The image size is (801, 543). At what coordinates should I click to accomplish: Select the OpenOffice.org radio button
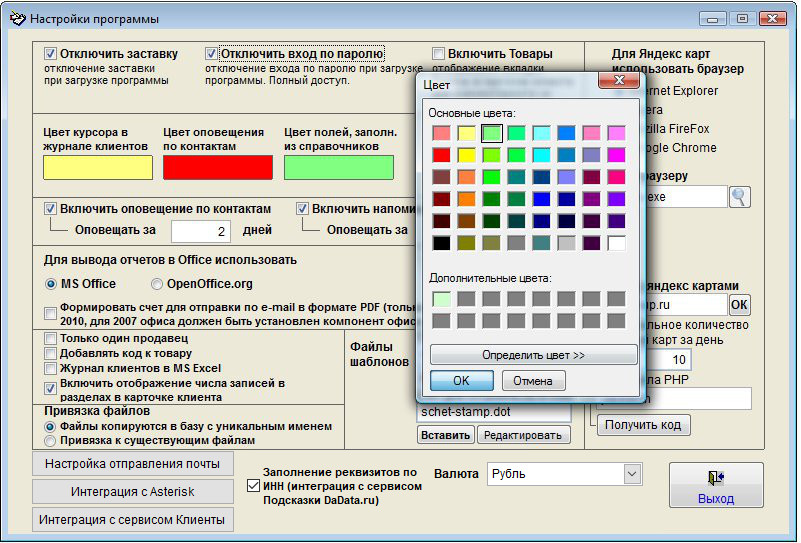coord(157,284)
